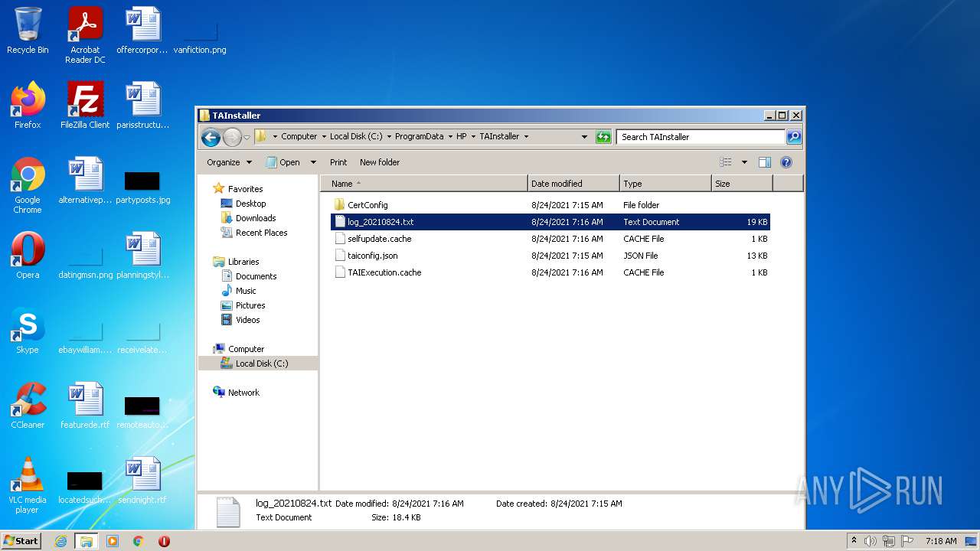Click the volume tray icon
The width and height of the screenshot is (980, 551).
click(871, 541)
